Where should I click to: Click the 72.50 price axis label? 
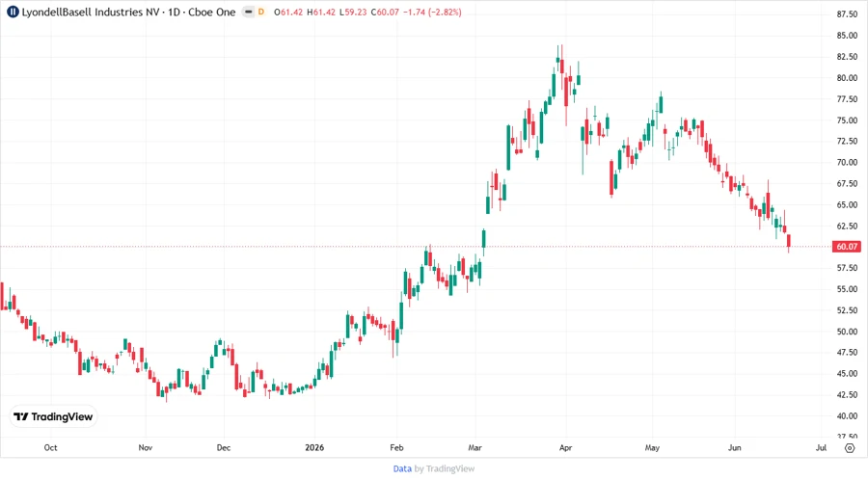tap(847, 142)
